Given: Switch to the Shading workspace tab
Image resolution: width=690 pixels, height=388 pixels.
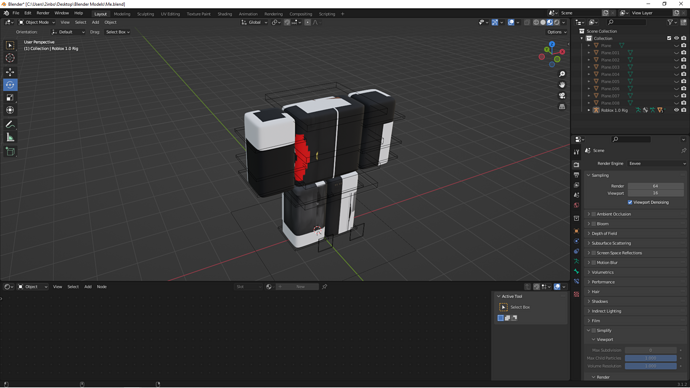Looking at the screenshot, I should pyautogui.click(x=224, y=14).
